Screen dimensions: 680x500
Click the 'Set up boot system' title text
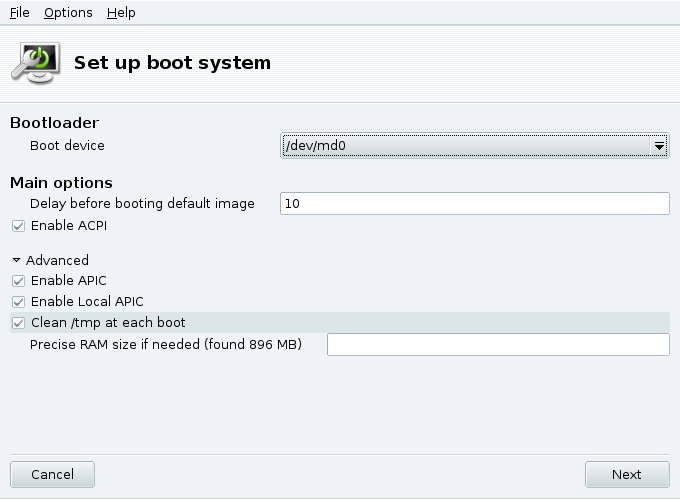tap(173, 63)
